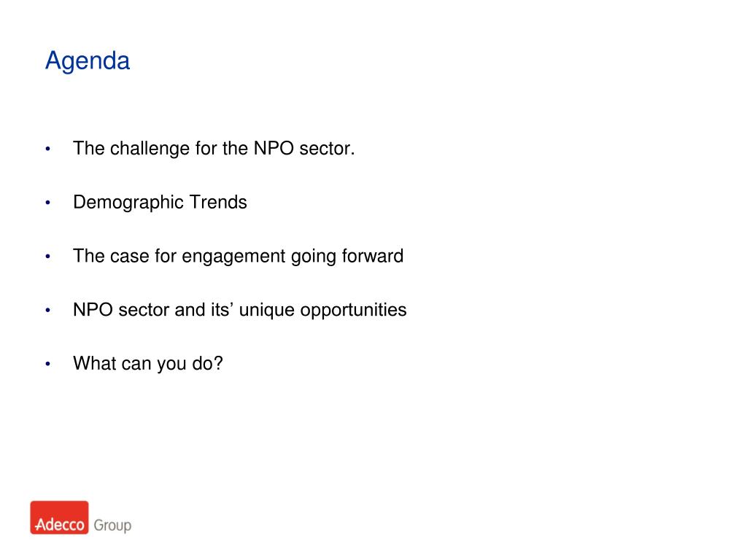Click bullet dot before "The challenge for the NPO sector"

[x=47, y=149]
